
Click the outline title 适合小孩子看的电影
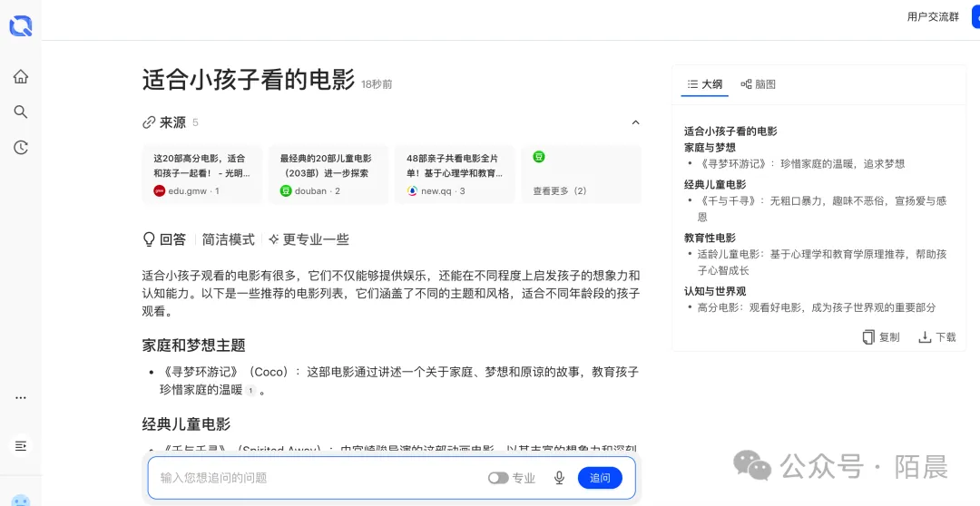tap(730, 131)
